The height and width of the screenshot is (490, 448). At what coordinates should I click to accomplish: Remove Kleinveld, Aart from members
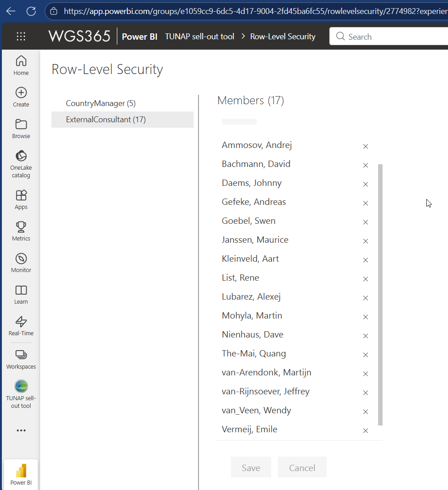(365, 260)
